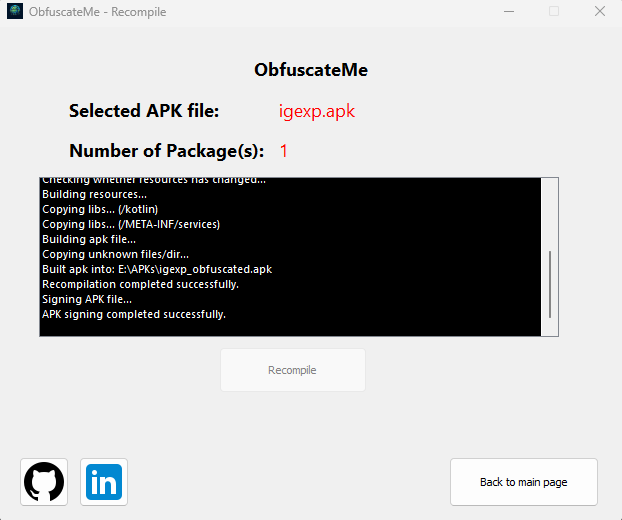This screenshot has width=622, height=520.
Task: Close the ObfuscateMe Recompile window
Action: click(x=599, y=12)
